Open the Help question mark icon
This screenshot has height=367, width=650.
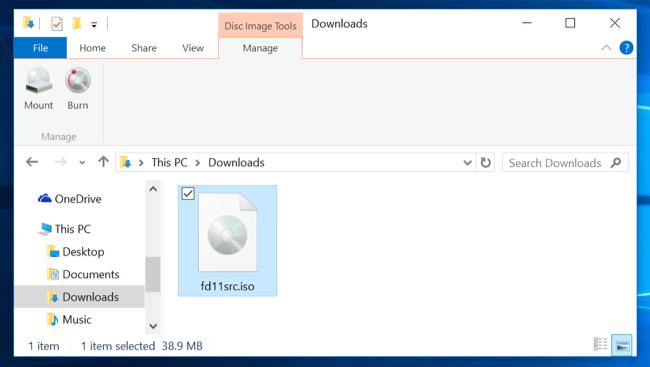(x=626, y=48)
